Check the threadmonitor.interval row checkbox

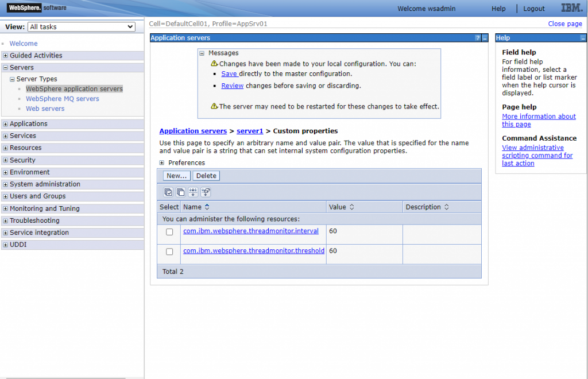click(169, 232)
